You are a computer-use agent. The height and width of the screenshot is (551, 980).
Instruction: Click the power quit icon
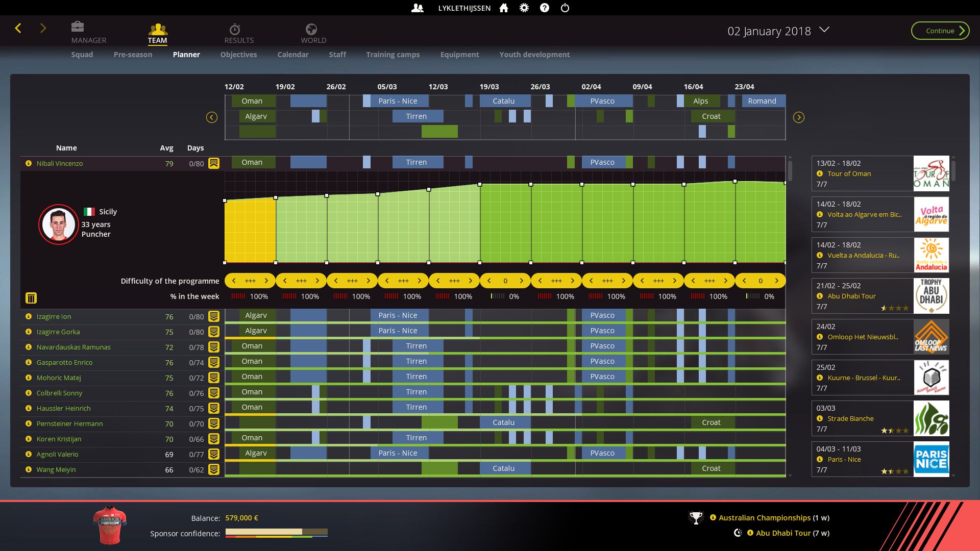[x=565, y=8]
